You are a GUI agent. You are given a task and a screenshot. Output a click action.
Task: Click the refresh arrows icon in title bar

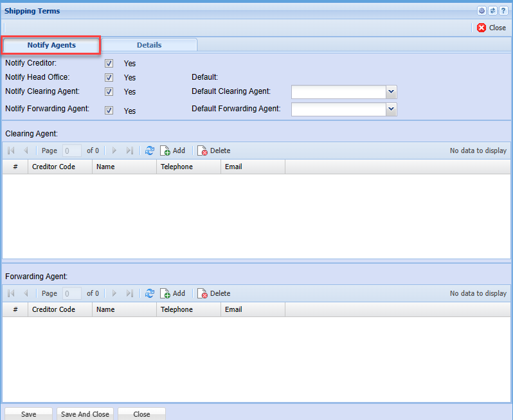[492, 11]
